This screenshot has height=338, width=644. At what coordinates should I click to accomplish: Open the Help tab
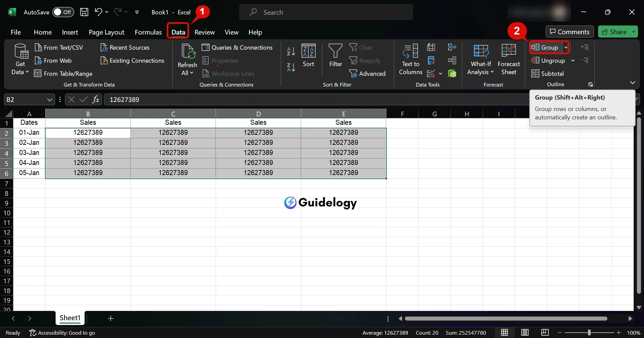point(255,32)
